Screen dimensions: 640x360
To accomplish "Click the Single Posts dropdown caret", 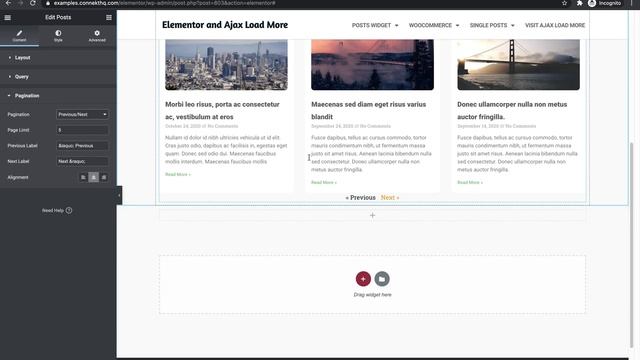I will coord(513,25).
